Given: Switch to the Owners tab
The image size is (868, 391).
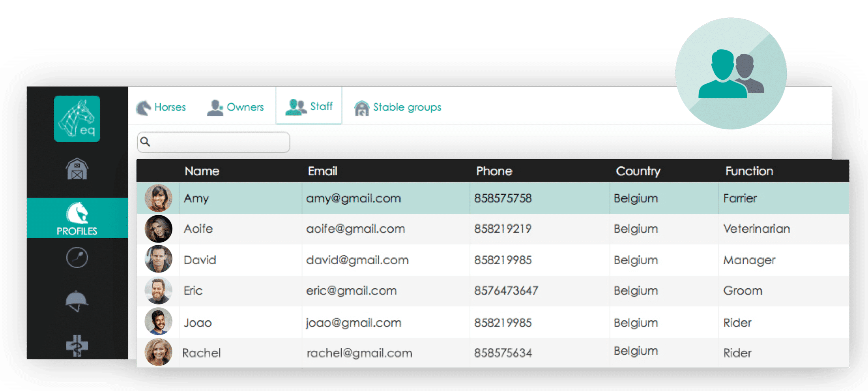Looking at the screenshot, I should click(x=236, y=107).
